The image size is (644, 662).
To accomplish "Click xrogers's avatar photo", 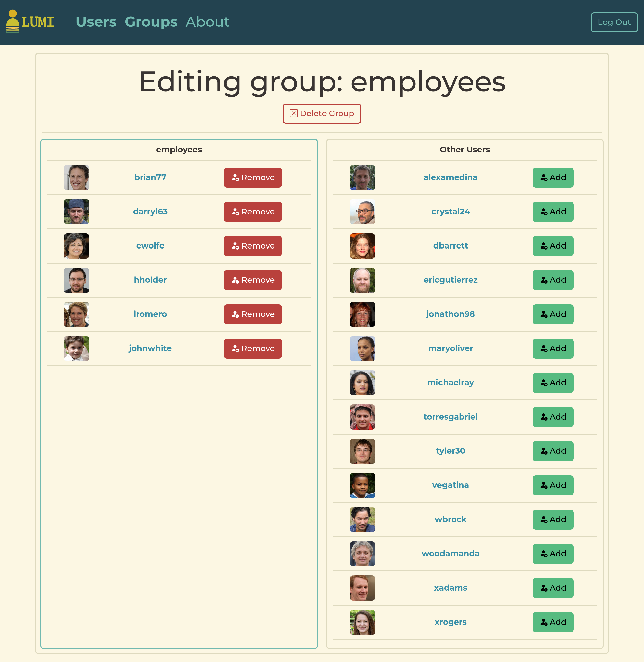I will (362, 622).
